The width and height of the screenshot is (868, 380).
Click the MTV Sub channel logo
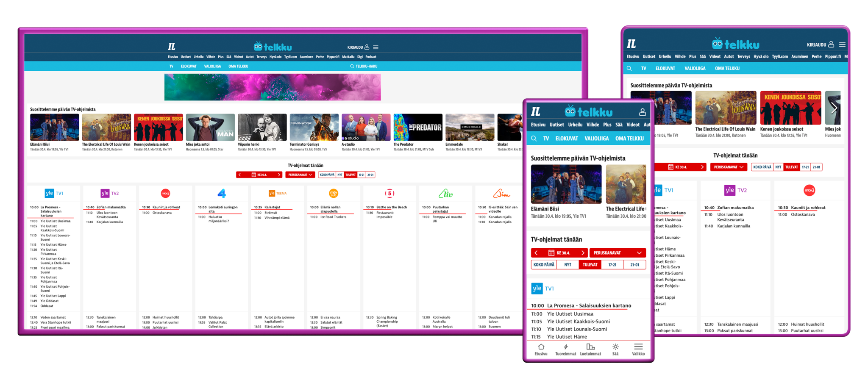tap(334, 193)
